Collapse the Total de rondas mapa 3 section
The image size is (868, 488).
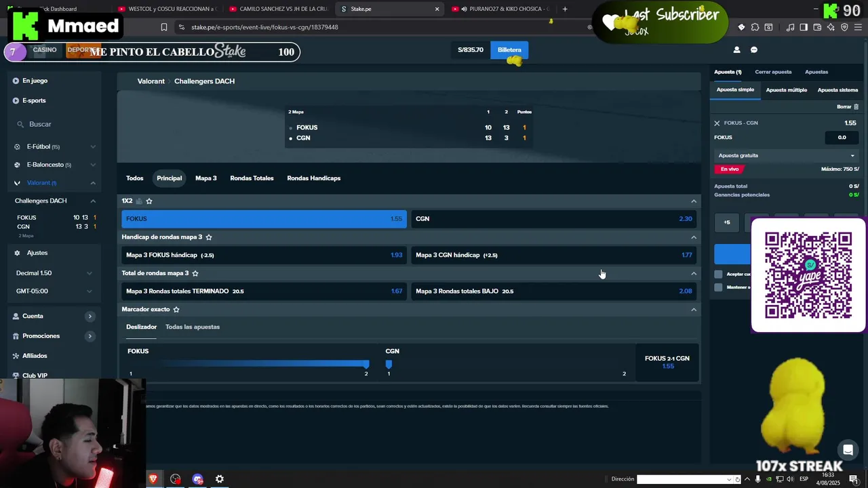click(693, 273)
